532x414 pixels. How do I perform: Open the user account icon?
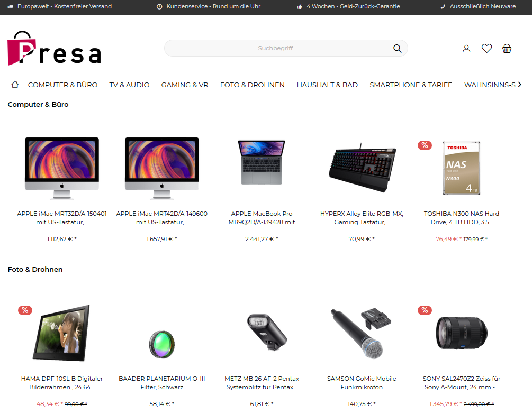tap(466, 49)
